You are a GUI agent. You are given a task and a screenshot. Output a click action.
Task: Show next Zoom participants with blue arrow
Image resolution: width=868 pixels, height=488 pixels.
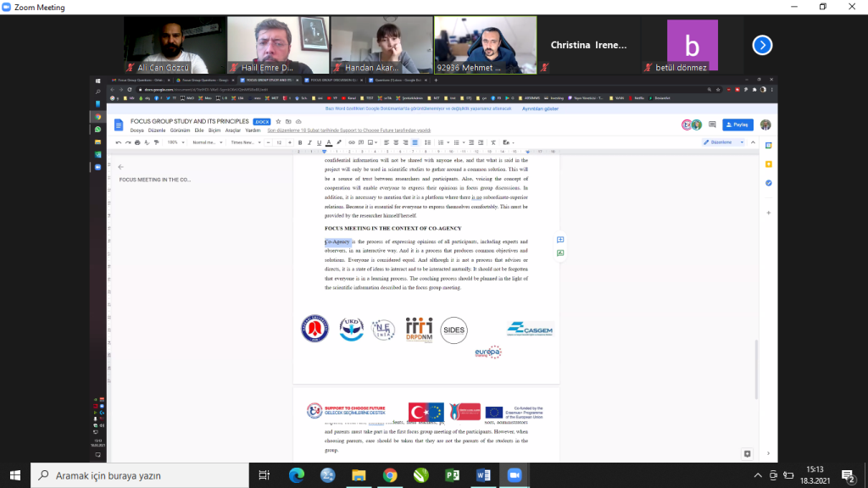click(x=762, y=46)
